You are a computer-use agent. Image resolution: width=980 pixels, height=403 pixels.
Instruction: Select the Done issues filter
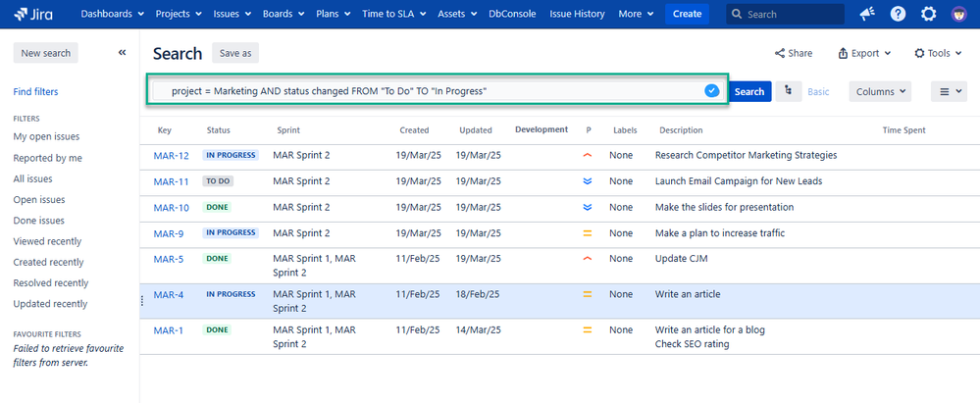(39, 220)
